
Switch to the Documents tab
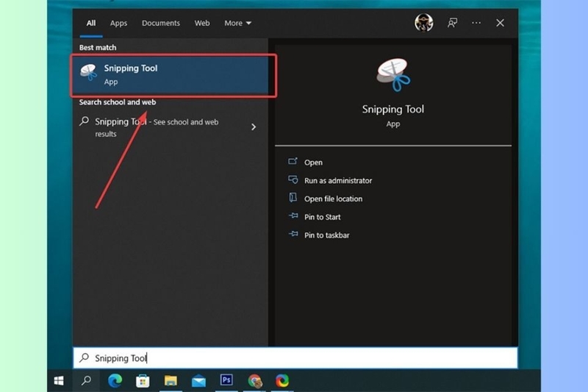click(x=161, y=24)
